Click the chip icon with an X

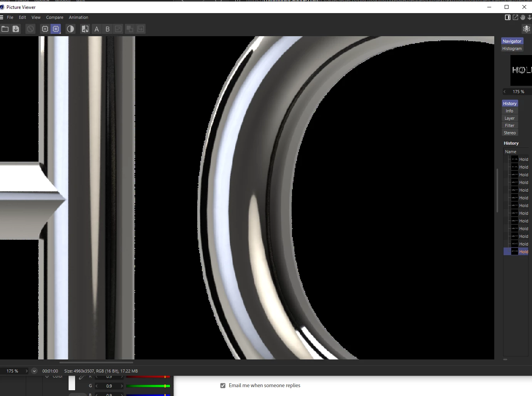point(45,29)
